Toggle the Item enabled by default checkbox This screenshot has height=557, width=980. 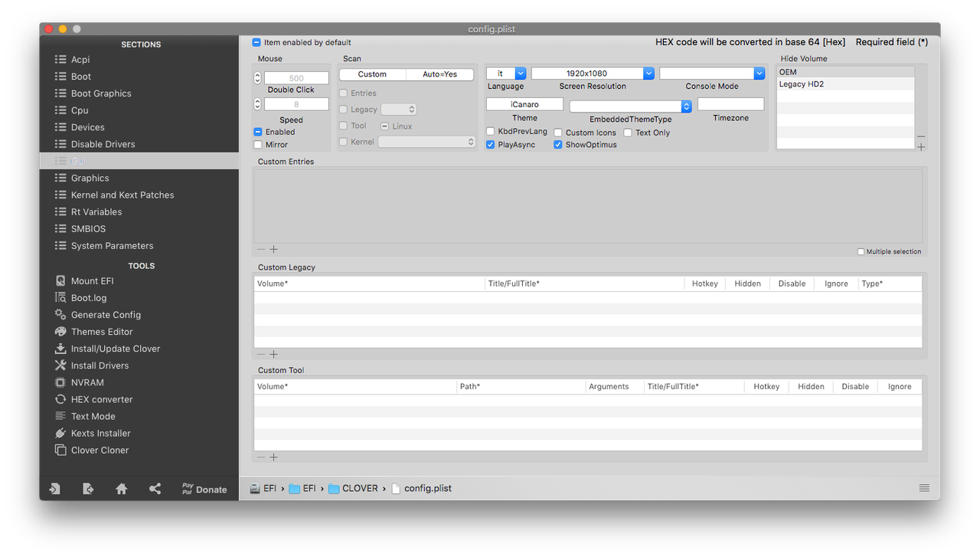(x=256, y=42)
